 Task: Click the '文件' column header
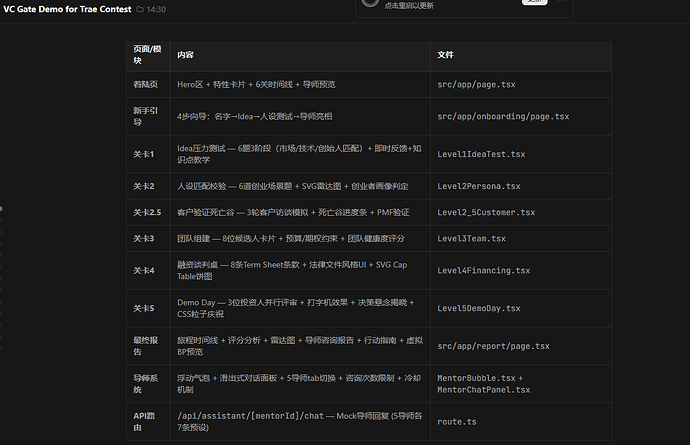(445, 55)
